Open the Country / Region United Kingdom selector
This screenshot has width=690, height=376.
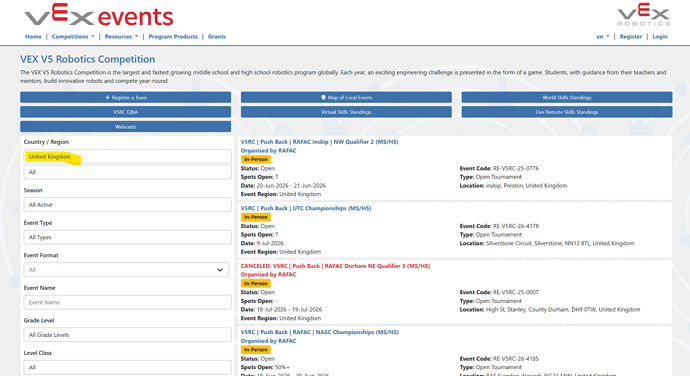coord(127,156)
